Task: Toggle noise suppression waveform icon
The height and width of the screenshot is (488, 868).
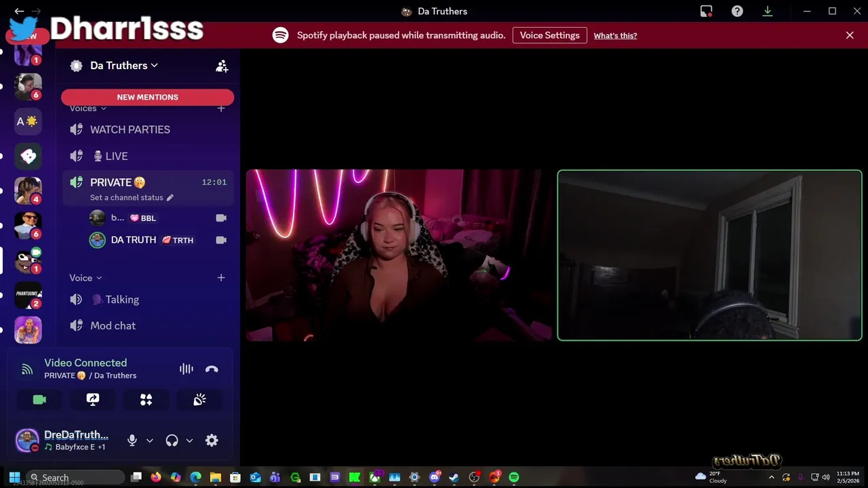Action: click(186, 369)
